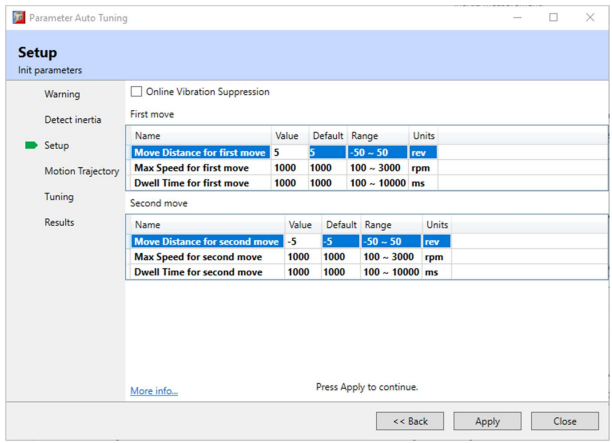Image resolution: width=612 pixels, height=443 pixels.
Task: Click Default header in Second move table
Action: (341, 224)
